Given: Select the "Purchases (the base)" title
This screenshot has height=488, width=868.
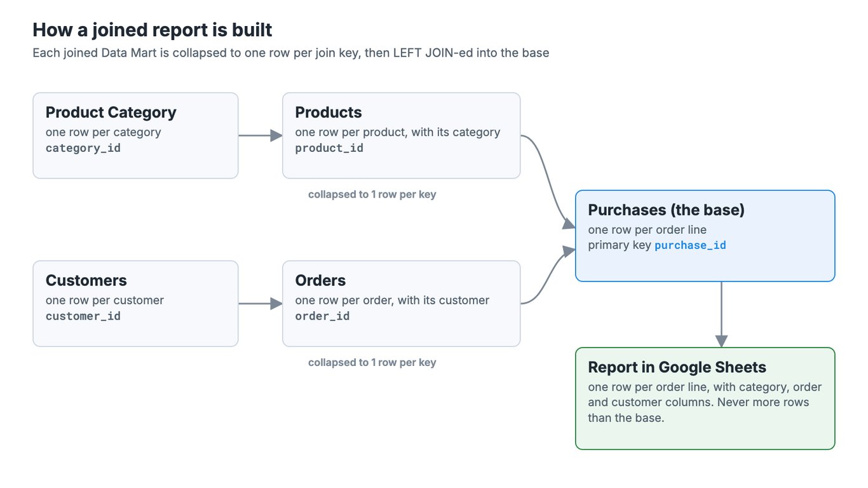Looking at the screenshot, I should (667, 210).
